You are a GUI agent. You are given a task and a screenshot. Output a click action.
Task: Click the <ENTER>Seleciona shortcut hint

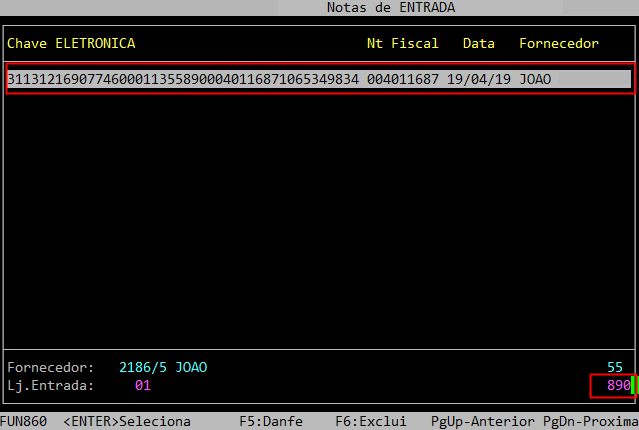pos(127,421)
